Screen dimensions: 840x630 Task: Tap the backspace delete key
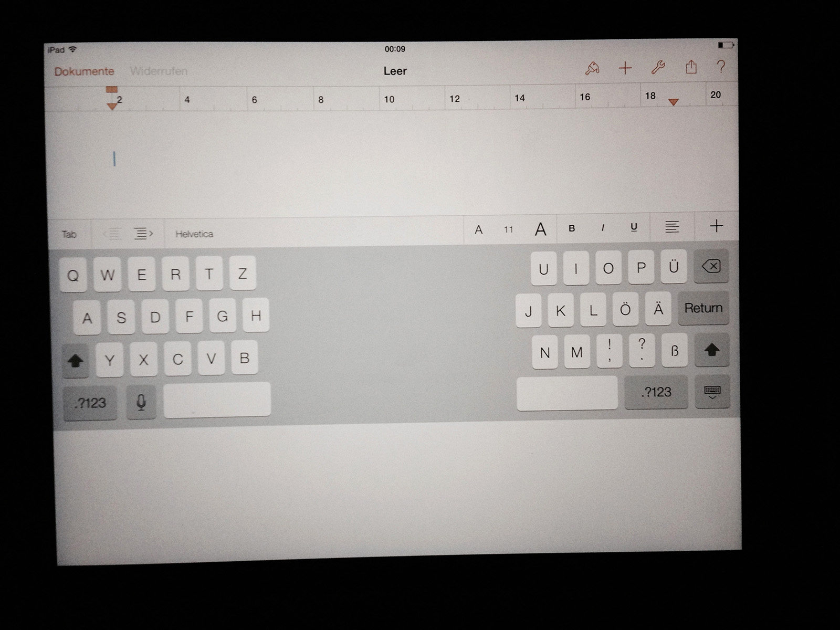pyautogui.click(x=711, y=266)
